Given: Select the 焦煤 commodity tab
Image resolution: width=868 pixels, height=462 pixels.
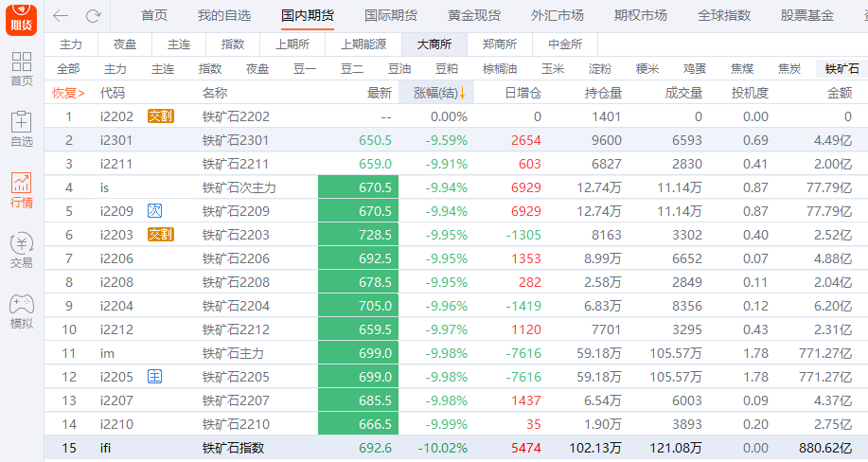Looking at the screenshot, I should coord(742,68).
